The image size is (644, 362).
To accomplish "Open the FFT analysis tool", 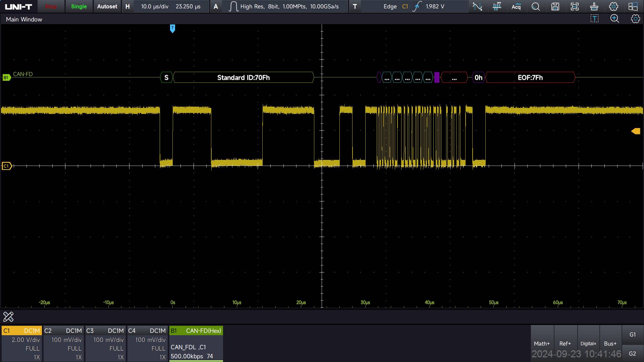I will click(497, 6).
